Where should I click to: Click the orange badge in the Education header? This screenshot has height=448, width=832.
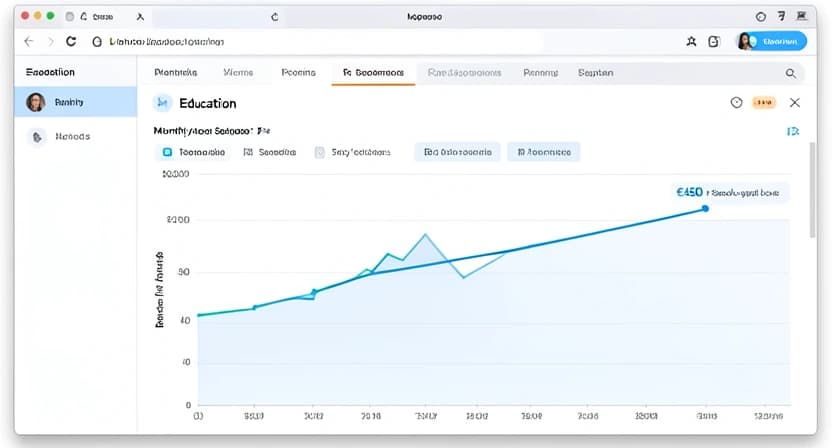(x=764, y=102)
